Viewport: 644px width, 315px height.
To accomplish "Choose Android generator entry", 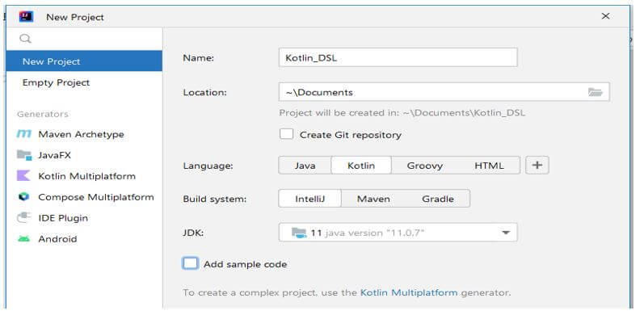I will (x=84, y=239).
